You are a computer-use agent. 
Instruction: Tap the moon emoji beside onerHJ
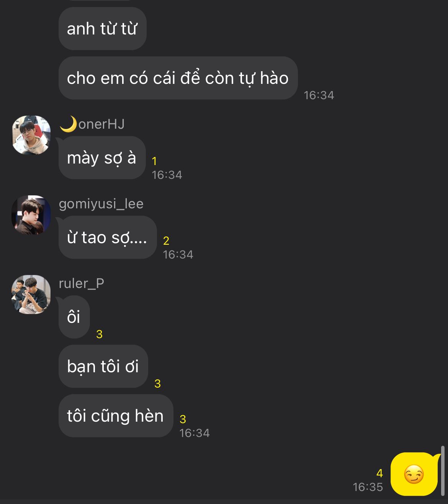click(68, 124)
